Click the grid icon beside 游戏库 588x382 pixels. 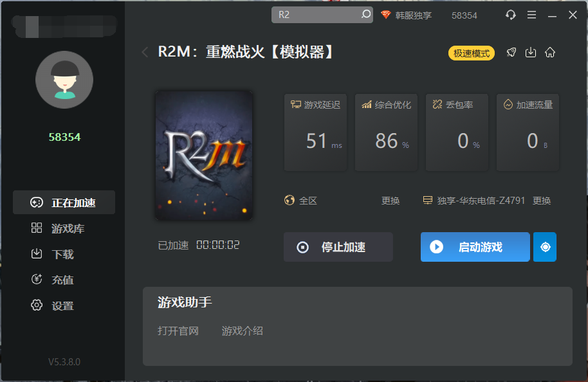tap(37, 228)
